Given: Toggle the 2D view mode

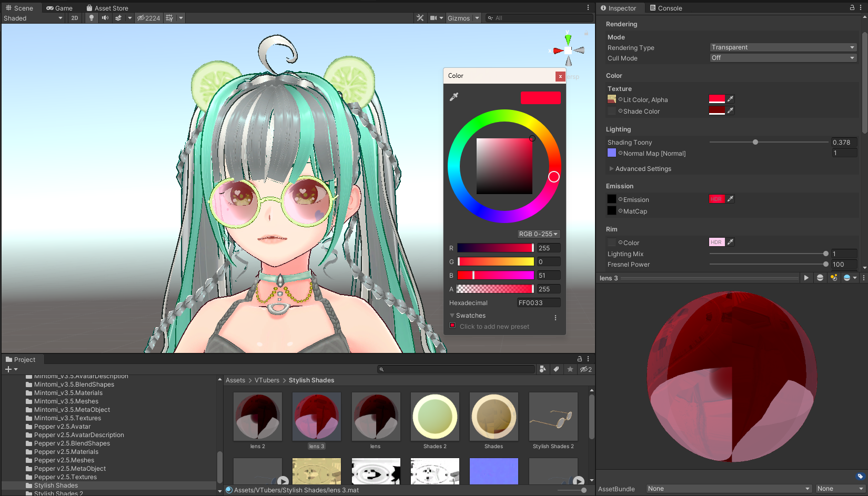Looking at the screenshot, I should coord(74,17).
